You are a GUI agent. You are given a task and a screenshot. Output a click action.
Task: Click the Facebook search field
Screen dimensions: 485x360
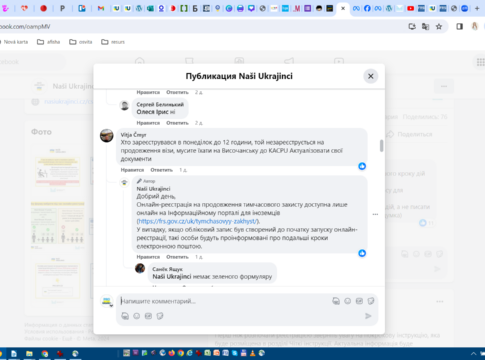pyautogui.click(x=32, y=62)
